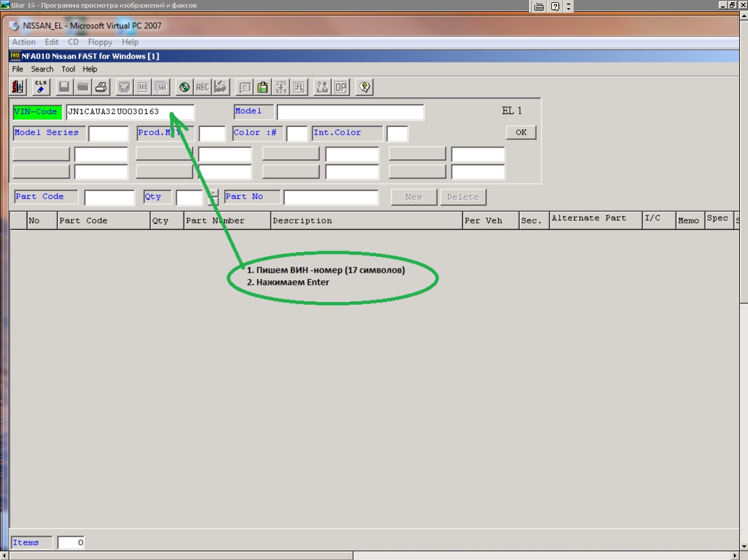Click the CD disc toolbar icon
The height and width of the screenshot is (560, 748).
click(x=184, y=87)
